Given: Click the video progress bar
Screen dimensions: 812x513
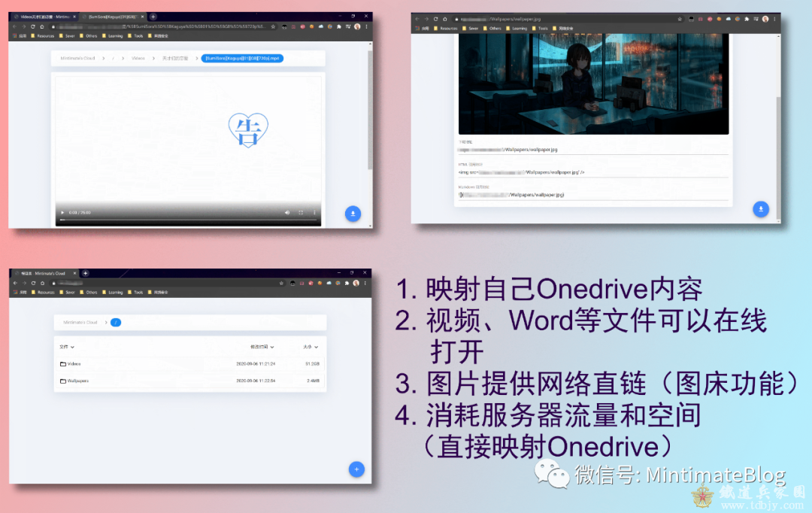Looking at the screenshot, I should 189,220.
